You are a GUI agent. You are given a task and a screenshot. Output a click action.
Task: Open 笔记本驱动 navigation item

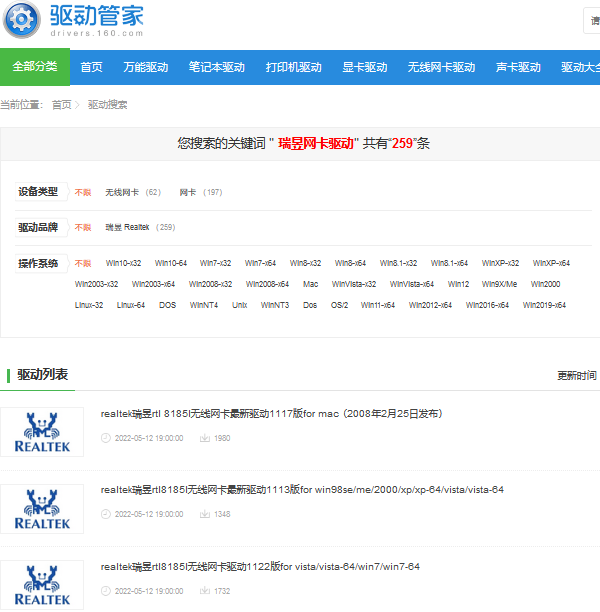pos(217,67)
